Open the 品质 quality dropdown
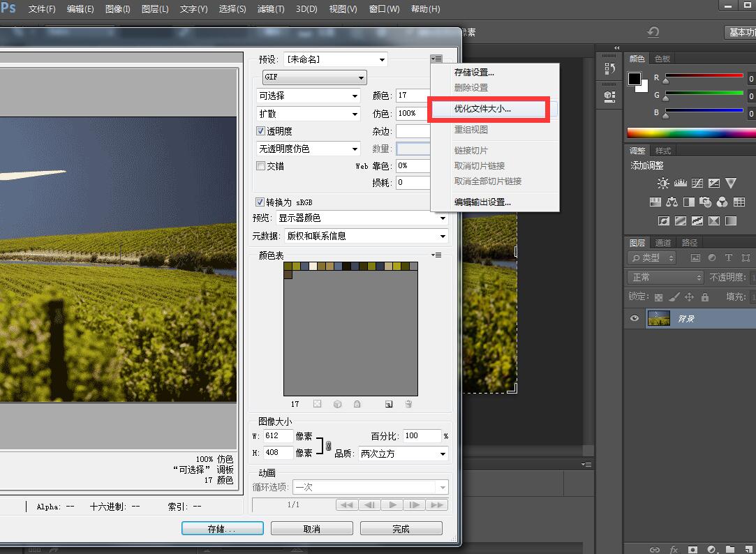 (445, 454)
